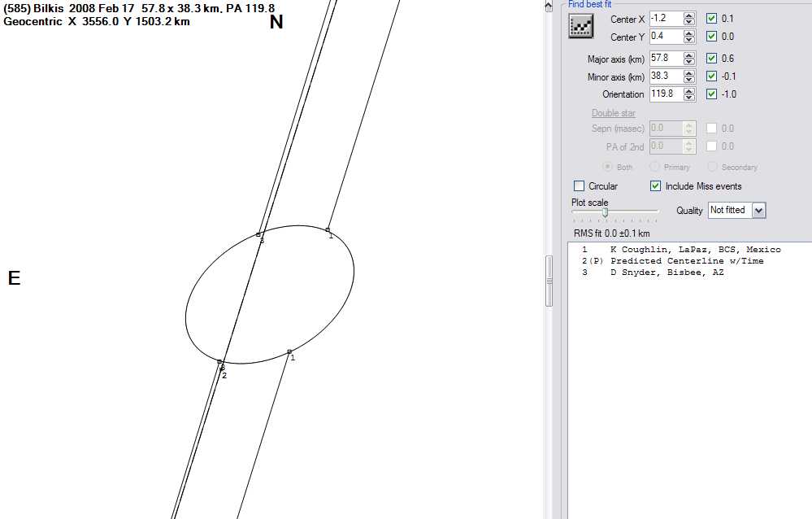Viewport: 812px width, 519px height.
Task: Decrease Orientation value with down arrow
Action: (688, 98)
